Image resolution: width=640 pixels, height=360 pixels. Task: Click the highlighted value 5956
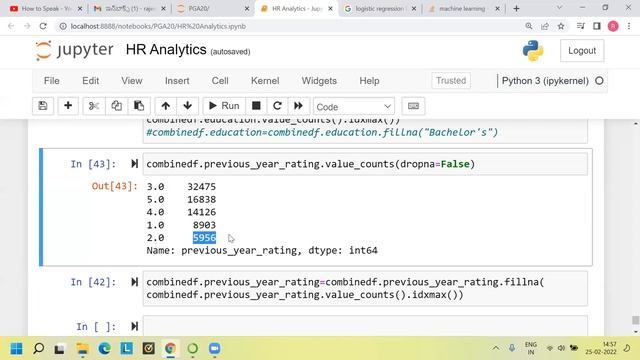click(204, 238)
